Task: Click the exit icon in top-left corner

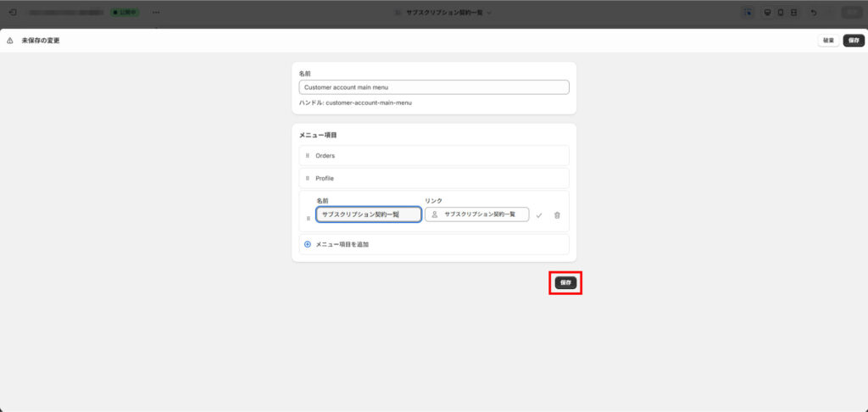Action: [x=12, y=13]
